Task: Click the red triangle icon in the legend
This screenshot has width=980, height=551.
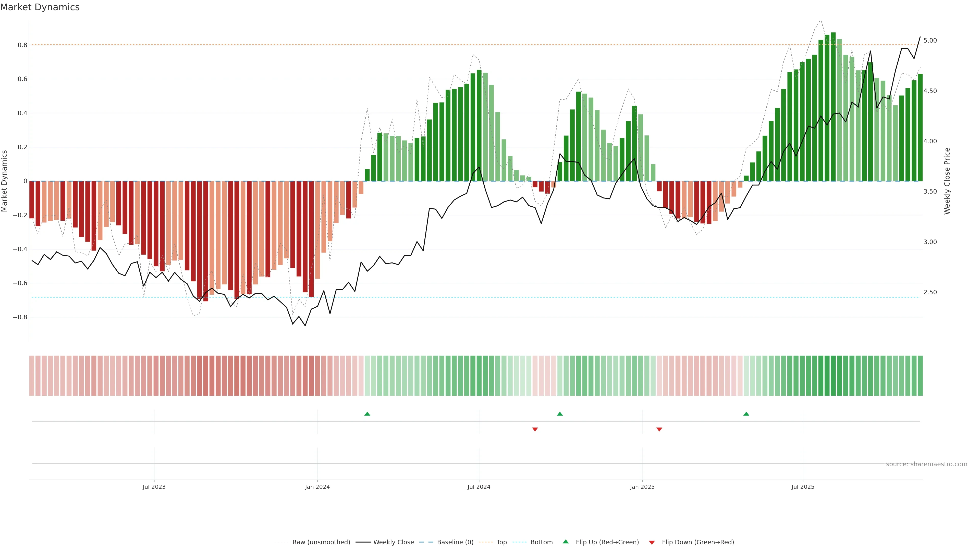Action: click(652, 543)
